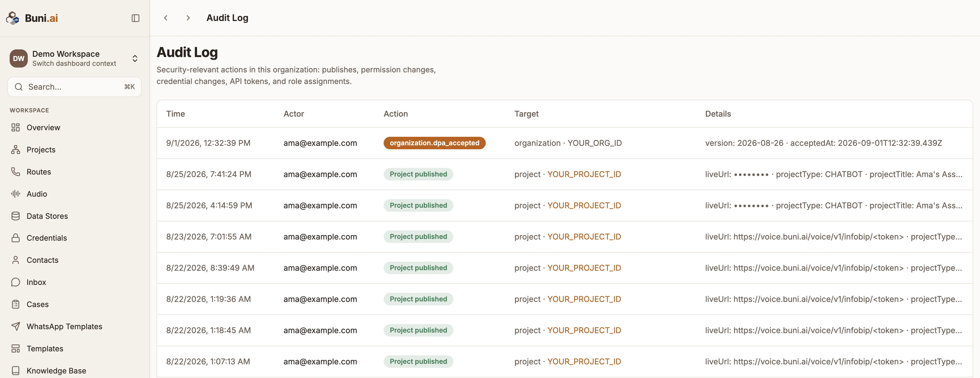980x378 pixels.
Task: Open the Templates menu item
Action: 75,348
